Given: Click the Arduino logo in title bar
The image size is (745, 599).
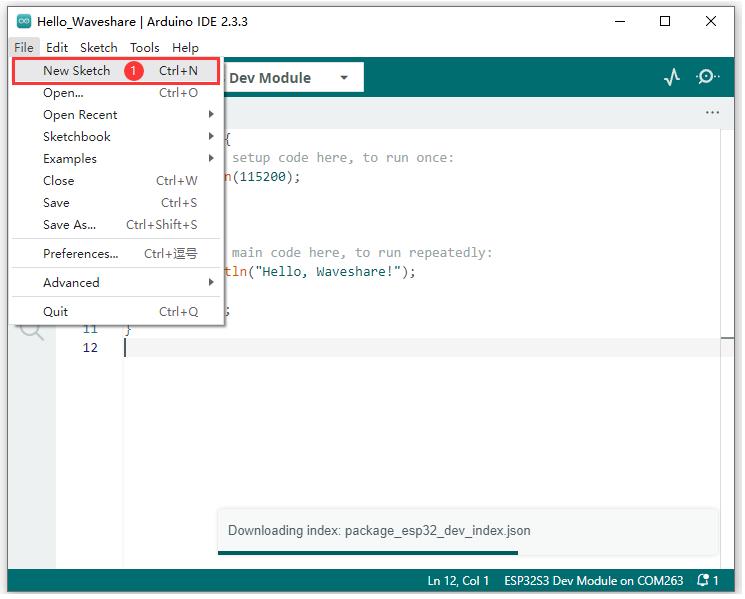Looking at the screenshot, I should click(x=24, y=21).
